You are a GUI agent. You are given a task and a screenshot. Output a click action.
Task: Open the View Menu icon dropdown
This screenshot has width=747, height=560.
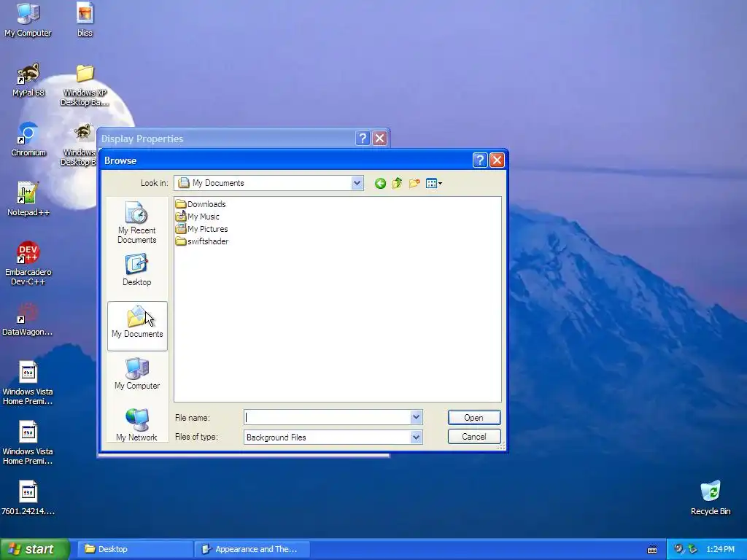[434, 183]
